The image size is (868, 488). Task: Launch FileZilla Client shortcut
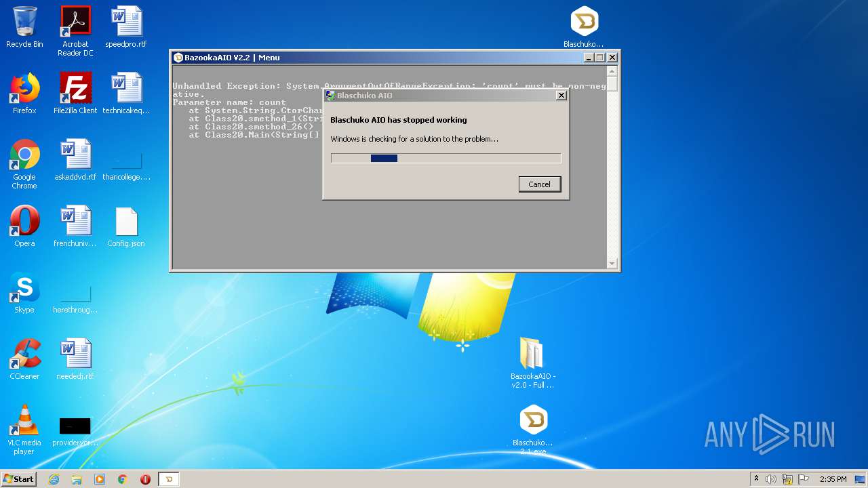pos(75,94)
